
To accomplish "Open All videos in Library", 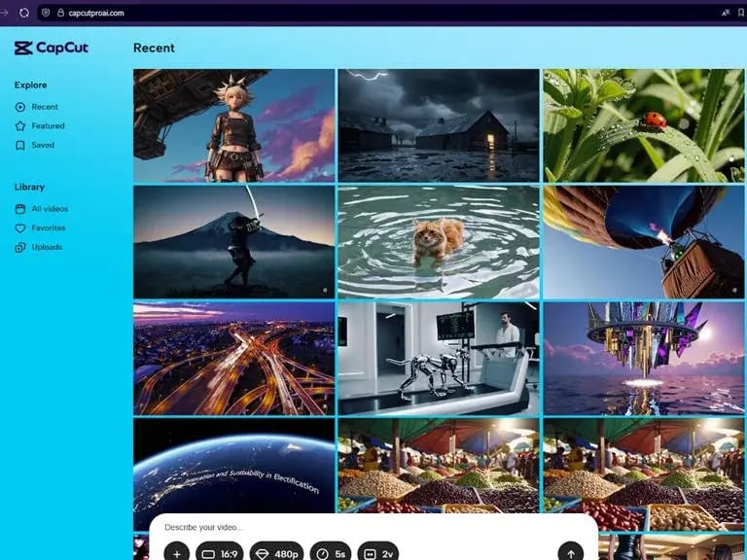I will (42, 209).
